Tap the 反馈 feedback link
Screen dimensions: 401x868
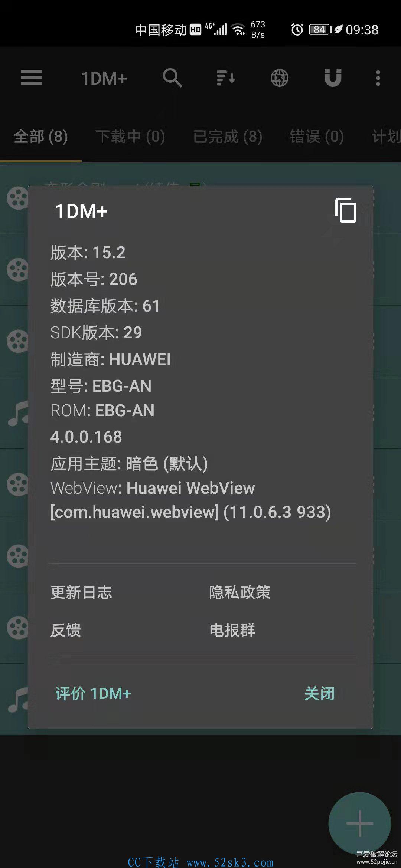point(66,630)
